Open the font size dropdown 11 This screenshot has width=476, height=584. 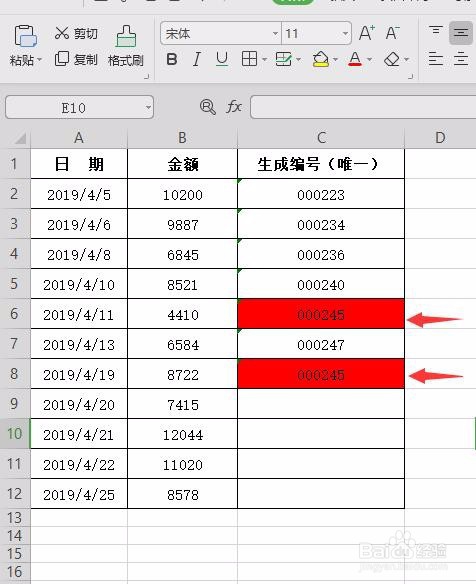pyautogui.click(x=345, y=34)
